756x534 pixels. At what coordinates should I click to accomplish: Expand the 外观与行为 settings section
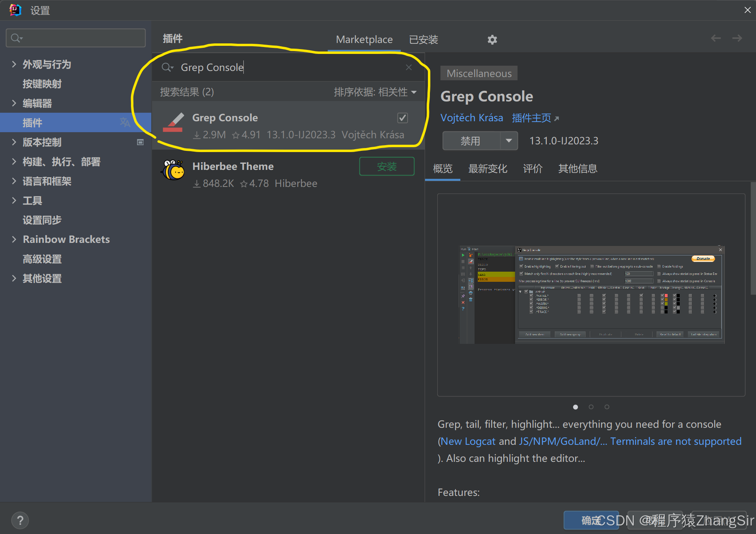pyautogui.click(x=14, y=64)
